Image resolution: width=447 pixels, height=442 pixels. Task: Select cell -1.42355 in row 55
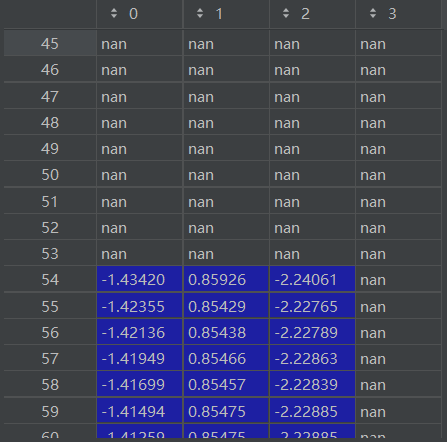point(140,306)
